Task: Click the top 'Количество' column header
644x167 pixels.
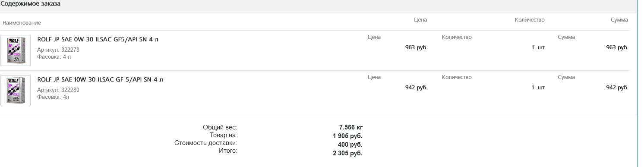Action: 530,20
